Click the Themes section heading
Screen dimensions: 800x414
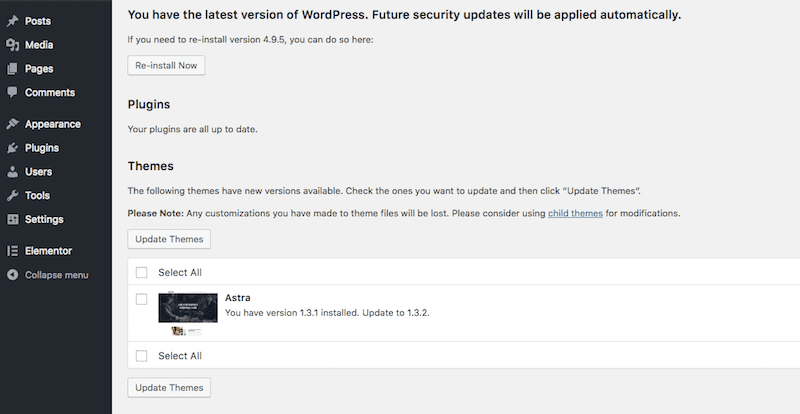(151, 166)
